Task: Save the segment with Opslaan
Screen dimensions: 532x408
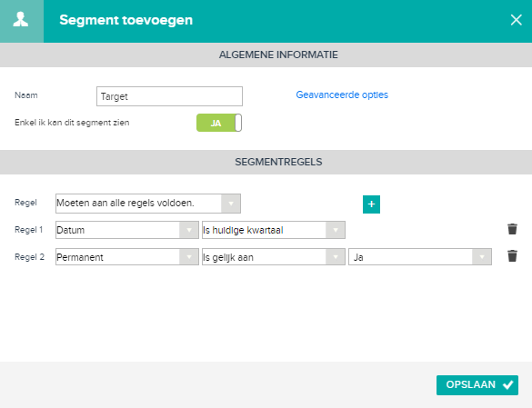Action: (x=477, y=385)
